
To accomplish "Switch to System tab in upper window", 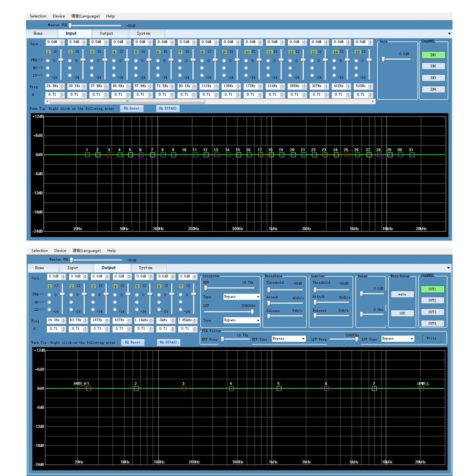I will (147, 33).
